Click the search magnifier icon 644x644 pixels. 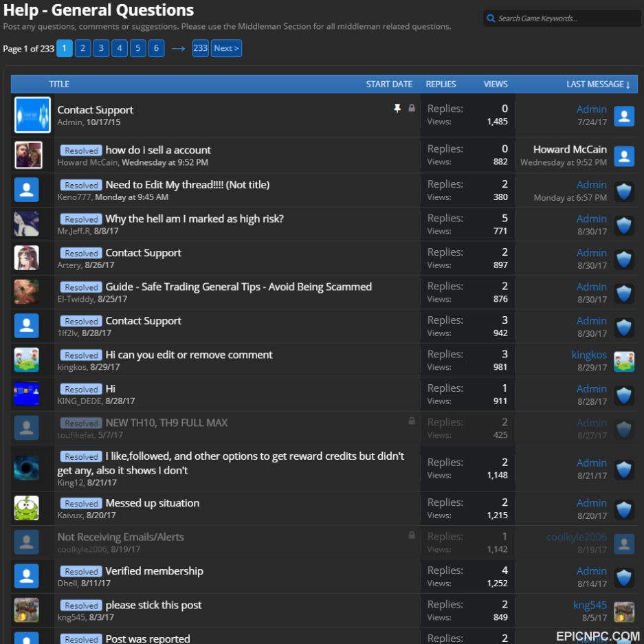click(491, 19)
